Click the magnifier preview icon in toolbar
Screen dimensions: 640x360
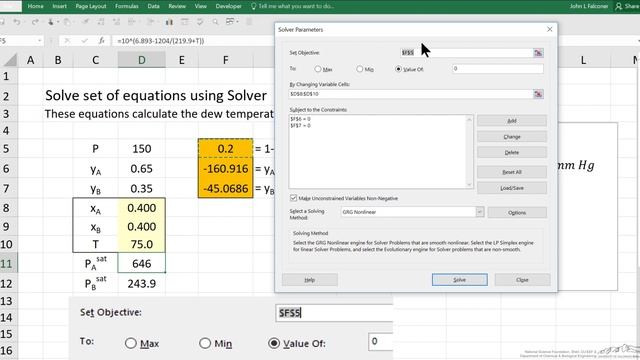coord(215,22)
